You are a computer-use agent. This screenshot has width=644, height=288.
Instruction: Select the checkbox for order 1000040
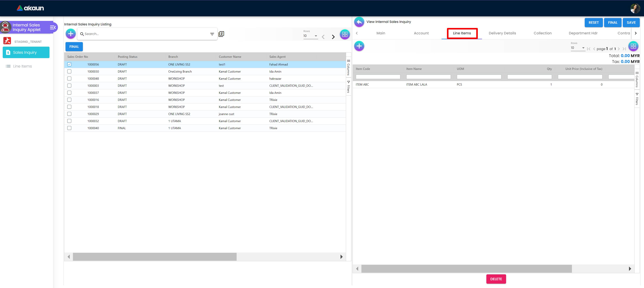click(x=69, y=128)
